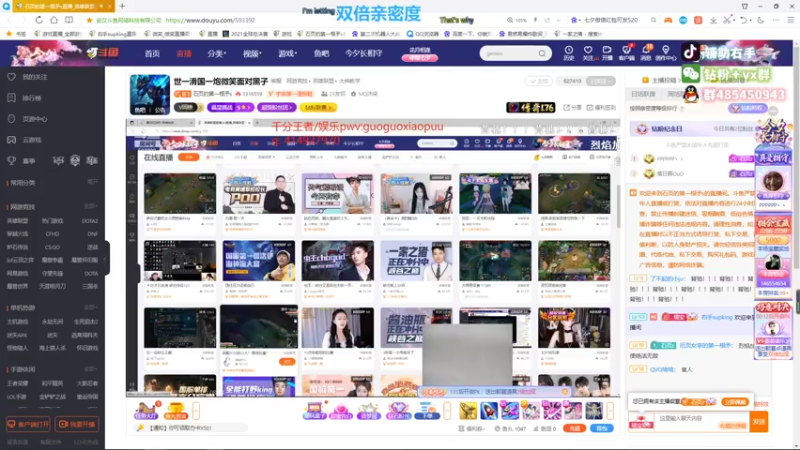Viewport: 800px width, 450px height.
Task: Click the yellow pill badge under title
Action: [x=318, y=108]
